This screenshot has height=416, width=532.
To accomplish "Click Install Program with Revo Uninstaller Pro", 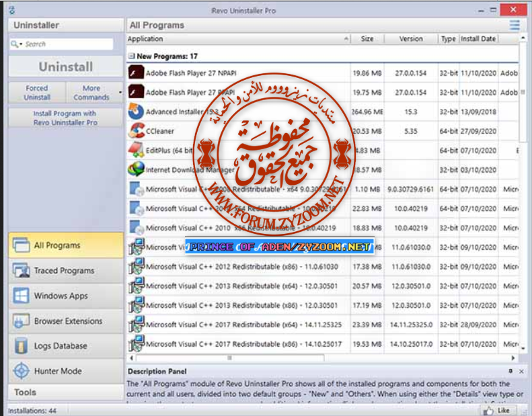I will 65,118.
